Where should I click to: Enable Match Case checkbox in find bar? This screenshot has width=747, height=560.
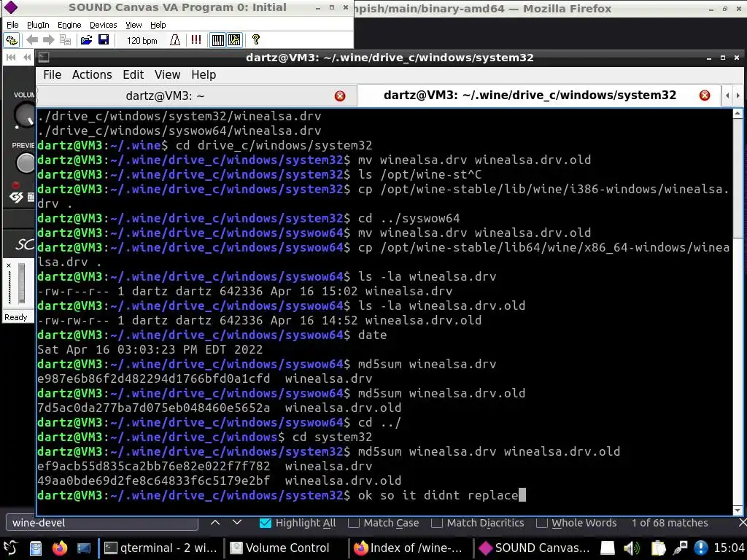click(x=354, y=523)
